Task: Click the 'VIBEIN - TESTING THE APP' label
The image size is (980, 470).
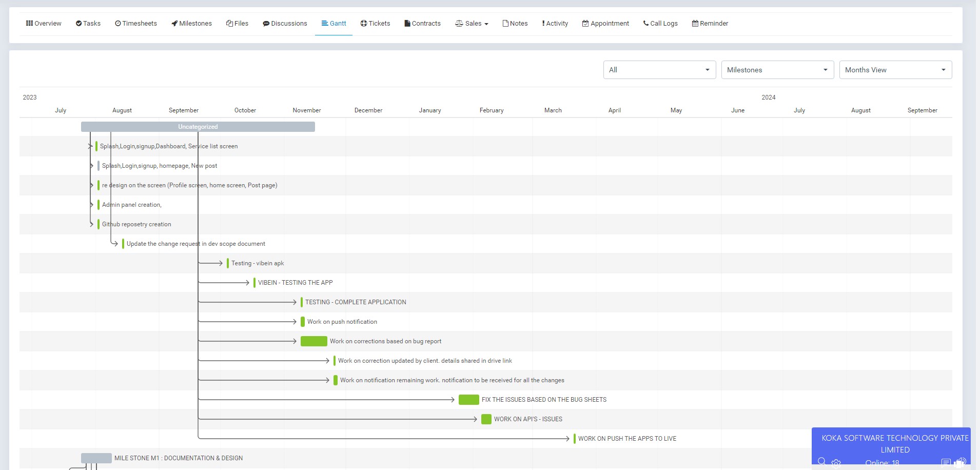Action: pos(296,283)
